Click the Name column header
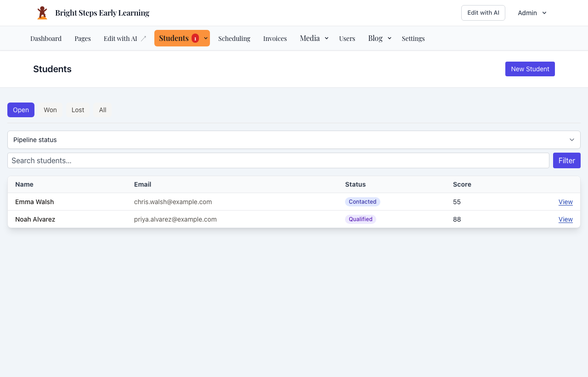Image resolution: width=588 pixels, height=377 pixels. 24,184
